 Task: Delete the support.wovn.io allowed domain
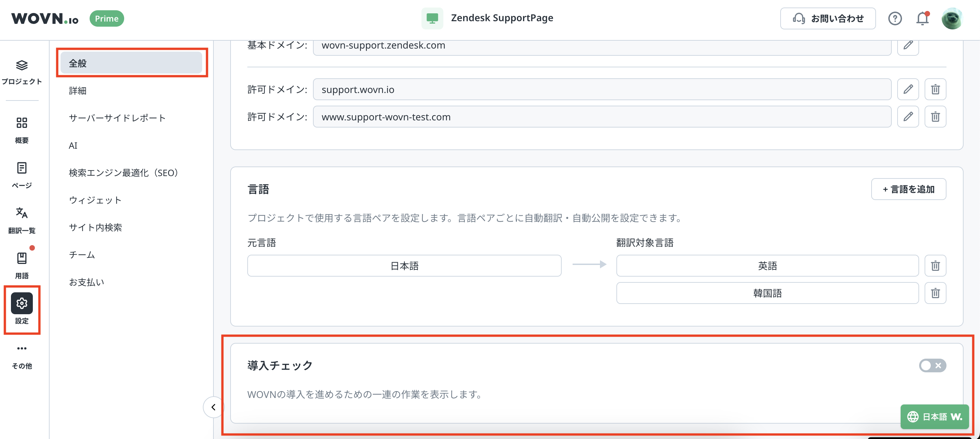[x=935, y=89]
